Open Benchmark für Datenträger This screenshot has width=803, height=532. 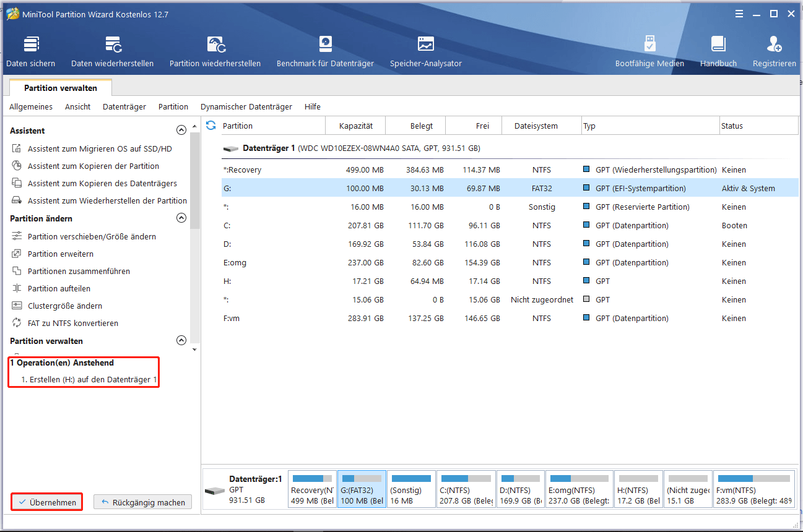pyautogui.click(x=326, y=52)
